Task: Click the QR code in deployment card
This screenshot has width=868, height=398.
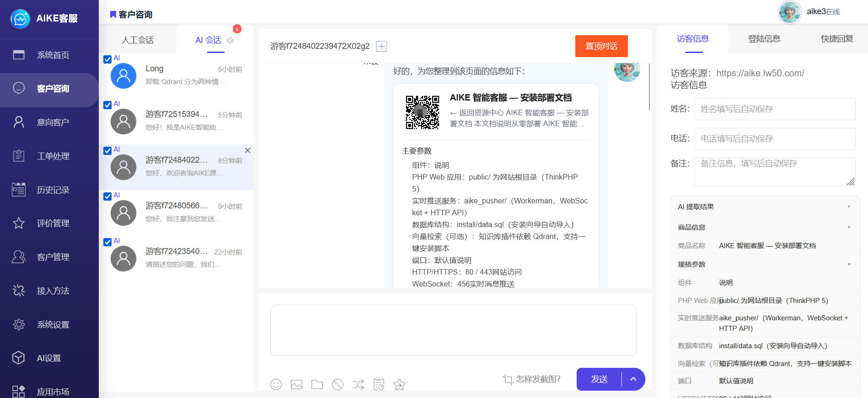Action: pyautogui.click(x=423, y=112)
